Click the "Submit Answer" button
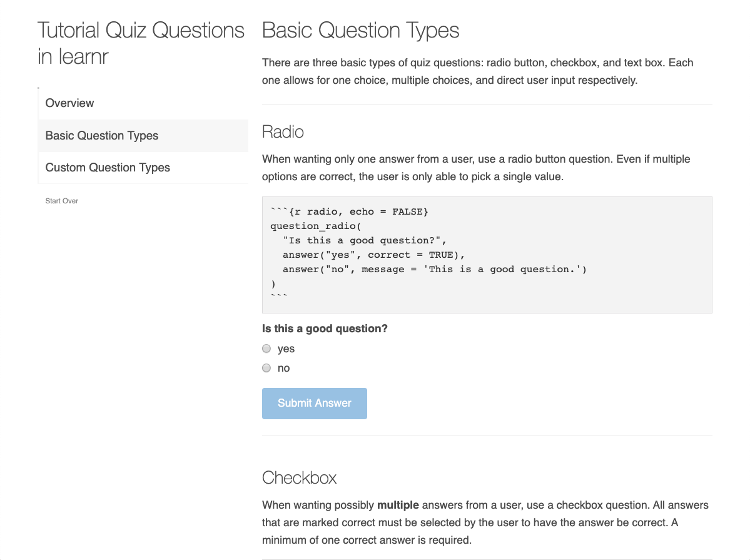Screen dimensions: 750x560 pos(314,403)
